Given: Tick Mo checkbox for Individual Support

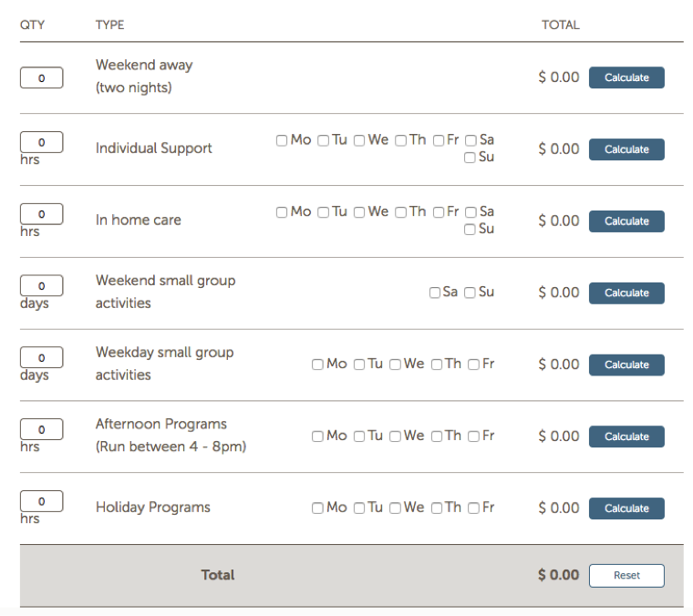Looking at the screenshot, I should [x=282, y=140].
